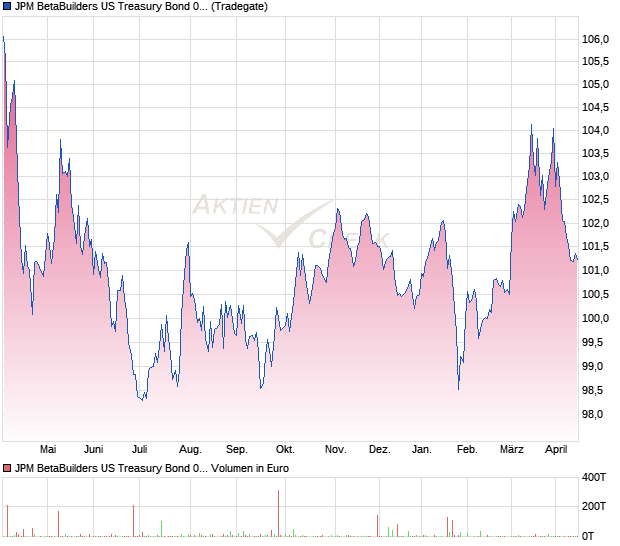Click the chart title 'JPM BetaBuilders US Treasury Bond 0... (Tradegate)'
This screenshot has height=546, width=620.
141,7
